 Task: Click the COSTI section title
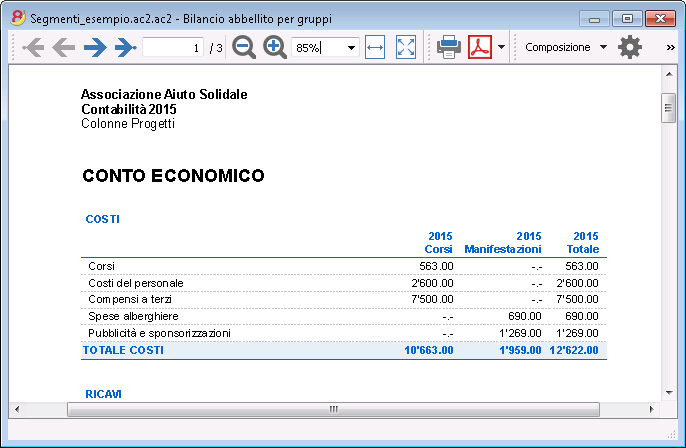[102, 219]
